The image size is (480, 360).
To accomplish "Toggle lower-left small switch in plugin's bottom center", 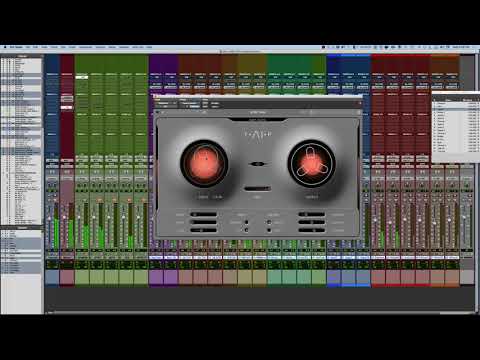I will (x=246, y=230).
